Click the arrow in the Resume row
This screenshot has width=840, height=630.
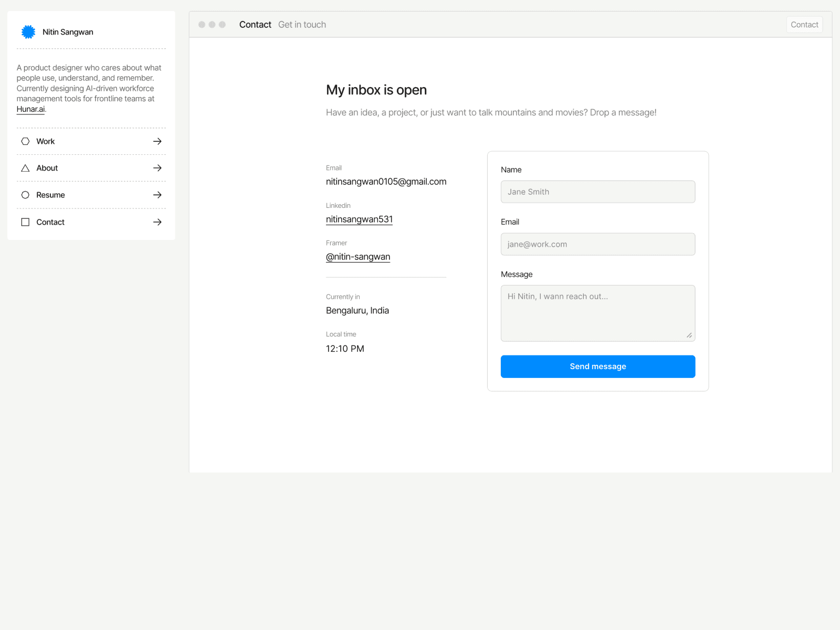tap(157, 195)
